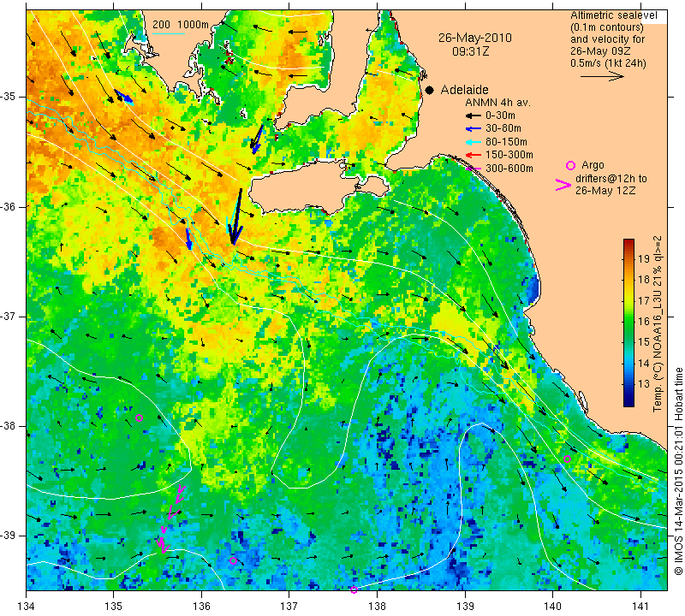Click the dark red top of the temperature colorbar
Screen dimensions: 685x616
(628, 242)
